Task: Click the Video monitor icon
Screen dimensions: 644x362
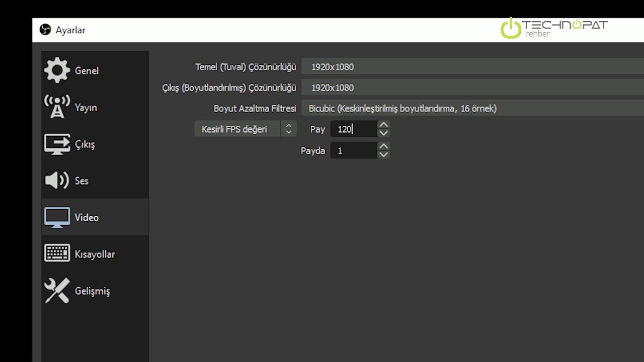Action: [x=57, y=217]
